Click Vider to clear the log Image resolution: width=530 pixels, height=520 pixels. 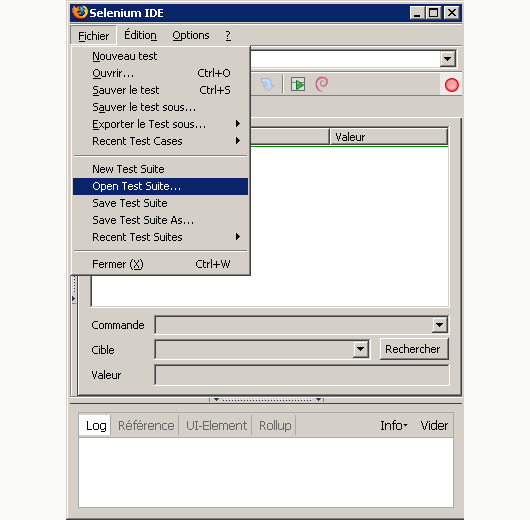(x=434, y=425)
